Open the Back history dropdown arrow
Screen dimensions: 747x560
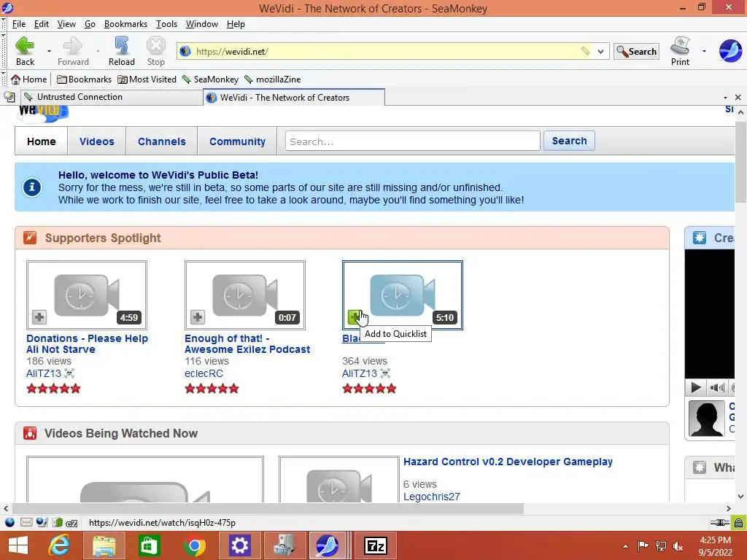(49, 51)
